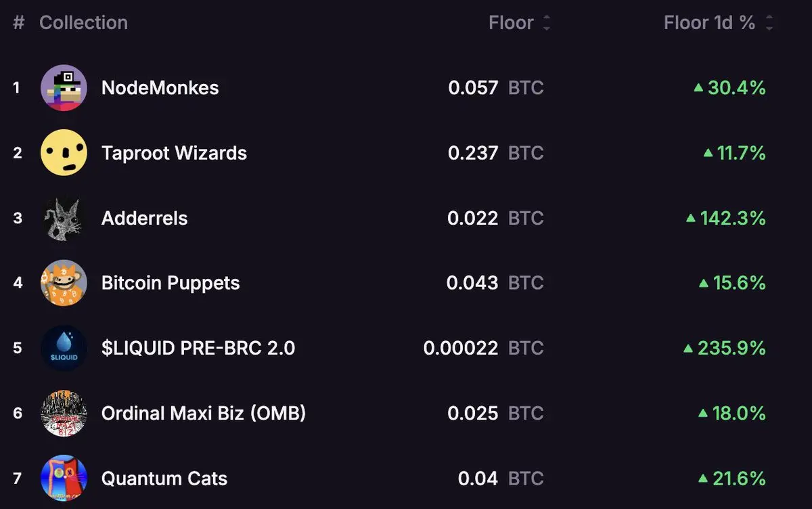Click the Taproot Wizards yellow face icon
The width and height of the screenshot is (812, 509).
(x=64, y=152)
